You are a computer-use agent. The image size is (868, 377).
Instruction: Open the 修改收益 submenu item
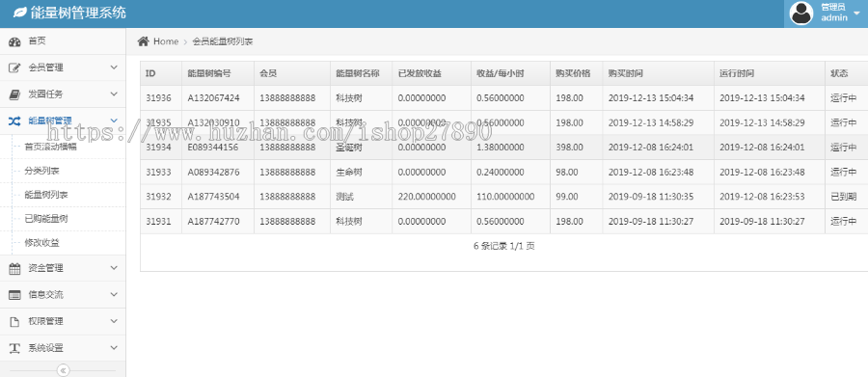click(42, 242)
